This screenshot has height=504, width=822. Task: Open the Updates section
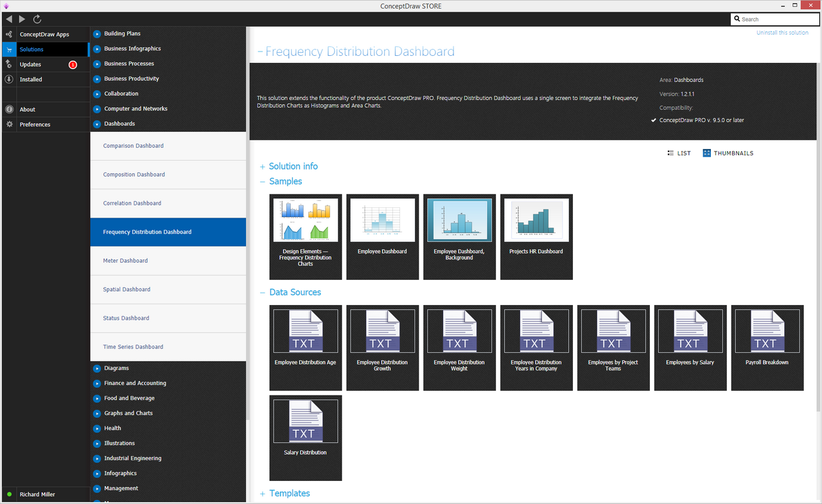(30, 64)
